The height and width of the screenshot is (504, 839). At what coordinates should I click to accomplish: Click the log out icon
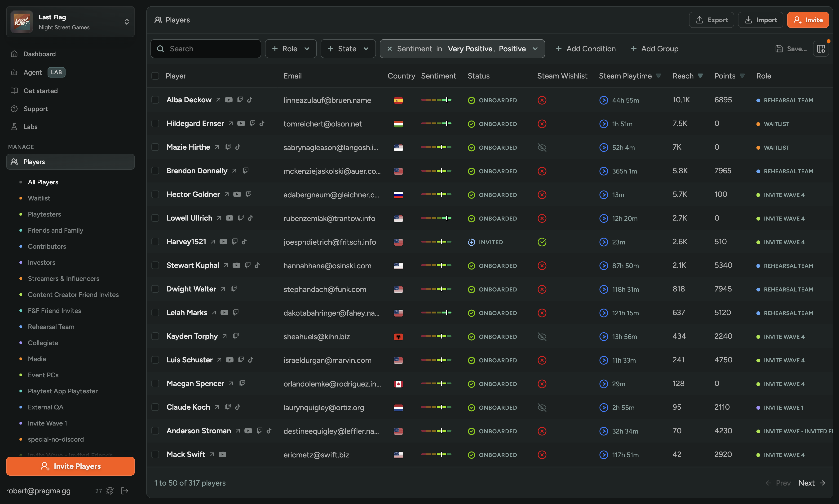tap(124, 491)
